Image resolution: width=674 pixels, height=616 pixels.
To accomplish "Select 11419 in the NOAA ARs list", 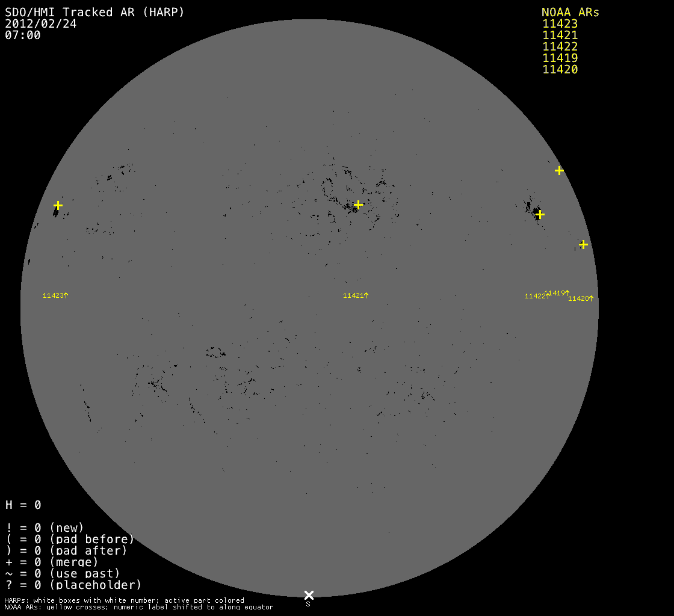I will 560,58.
